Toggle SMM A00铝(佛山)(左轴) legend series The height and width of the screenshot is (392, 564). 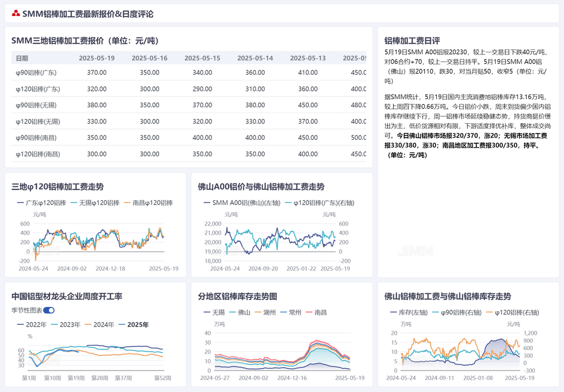242,203
